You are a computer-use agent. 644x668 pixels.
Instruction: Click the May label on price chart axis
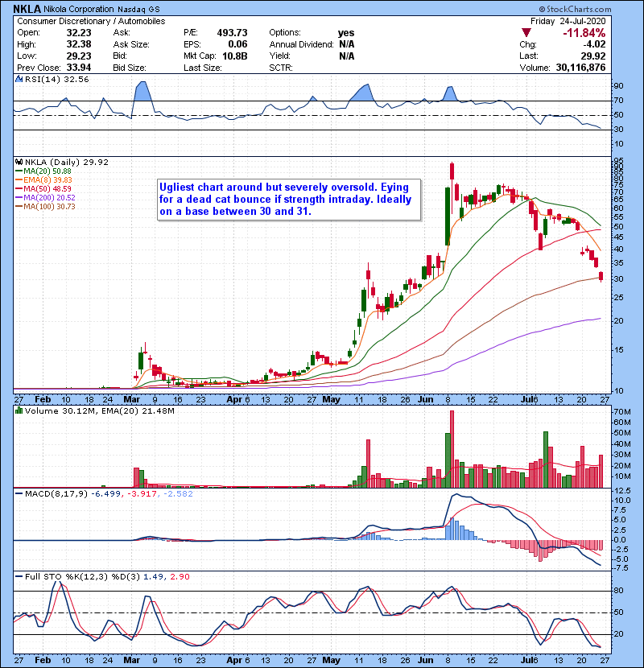[331, 400]
